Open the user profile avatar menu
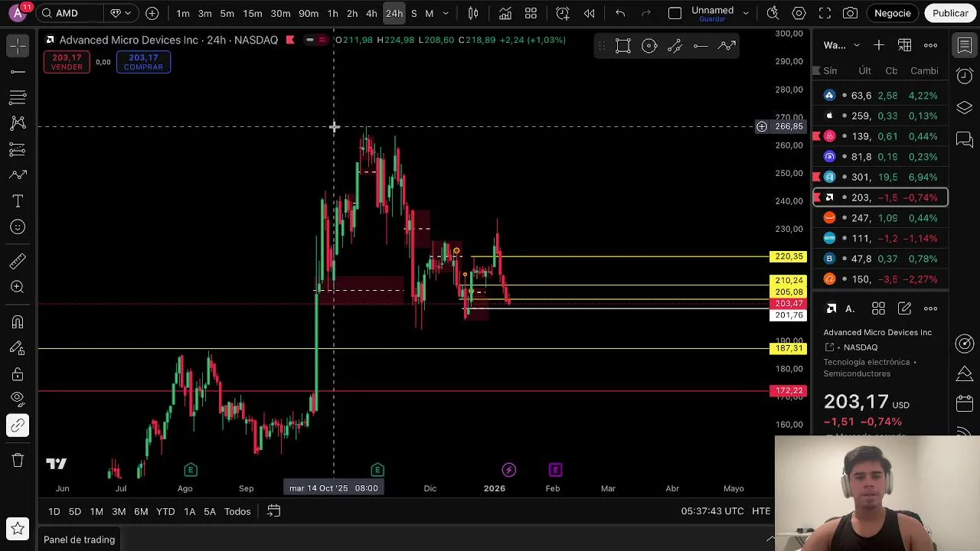980x551 pixels. coord(18,13)
